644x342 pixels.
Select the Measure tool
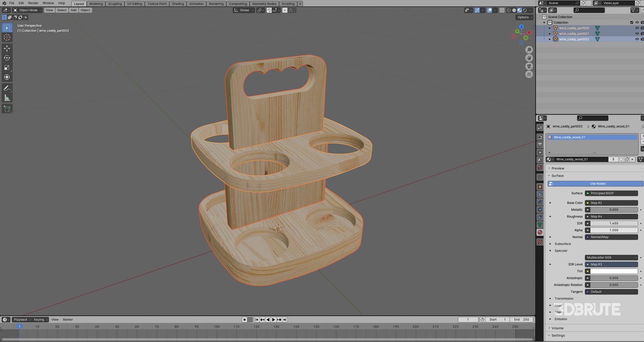click(7, 97)
